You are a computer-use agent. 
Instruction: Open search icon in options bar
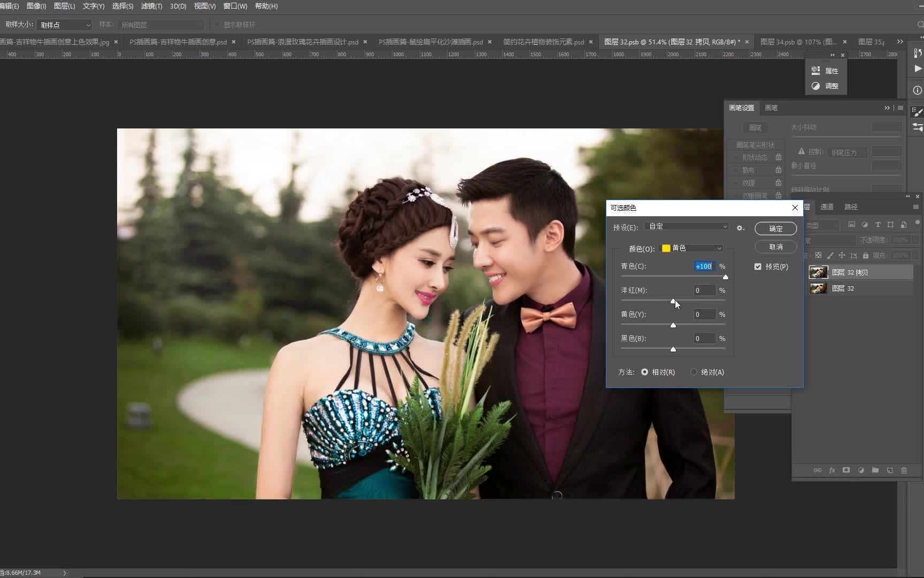tap(920, 25)
